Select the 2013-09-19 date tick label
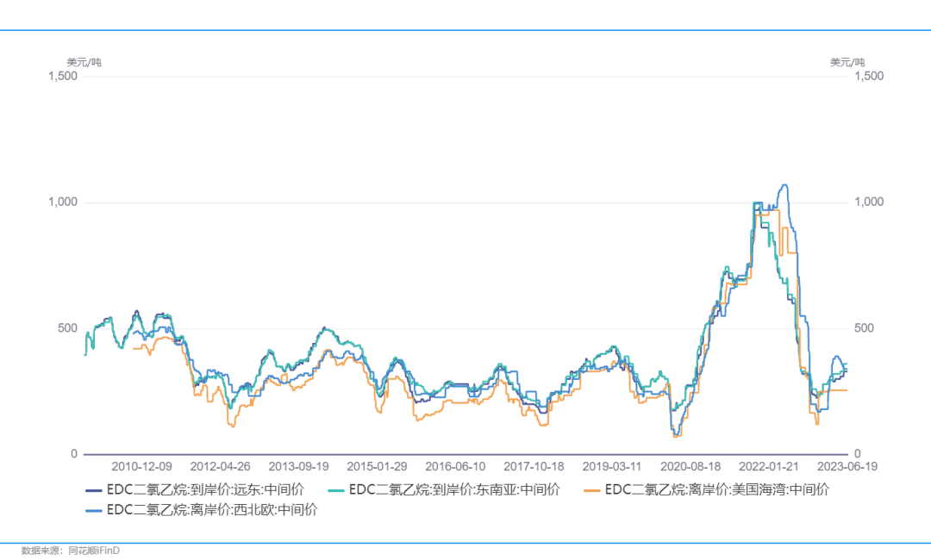Screen dimensions: 931x560 pos(299,466)
